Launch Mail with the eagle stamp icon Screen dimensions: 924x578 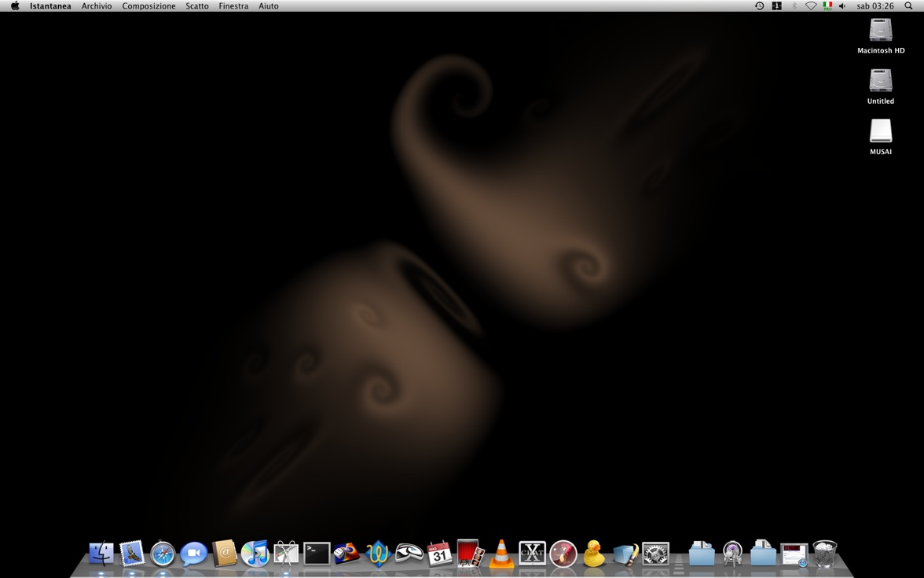132,554
